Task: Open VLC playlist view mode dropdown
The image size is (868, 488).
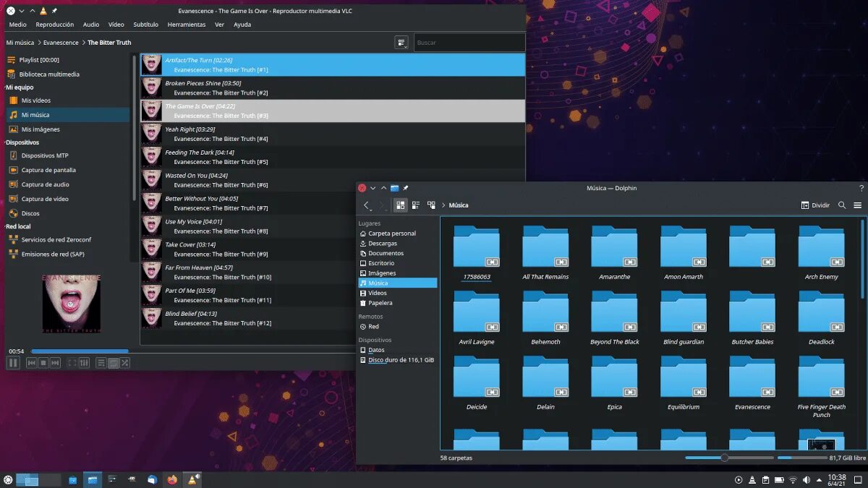Action: 401,43
